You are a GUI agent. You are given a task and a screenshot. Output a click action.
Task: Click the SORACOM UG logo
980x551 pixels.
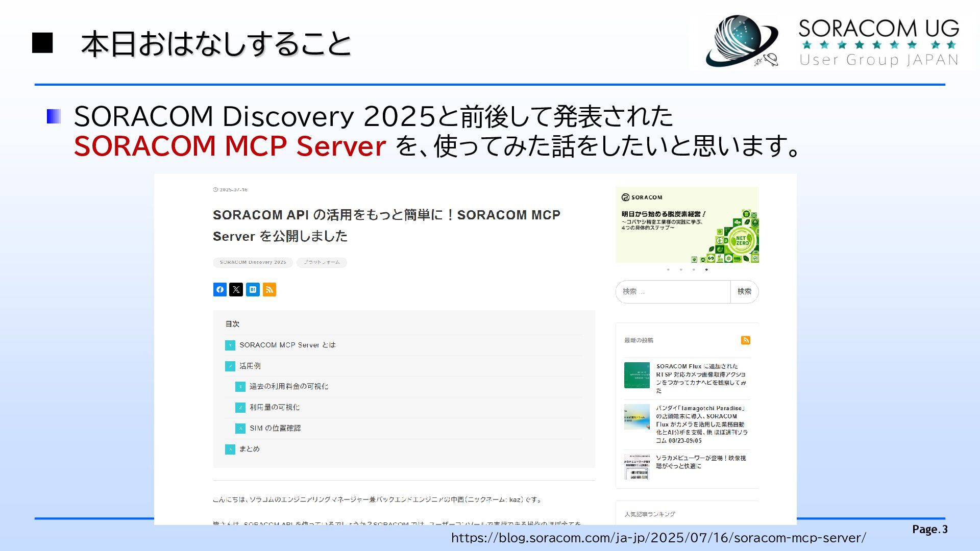click(832, 42)
